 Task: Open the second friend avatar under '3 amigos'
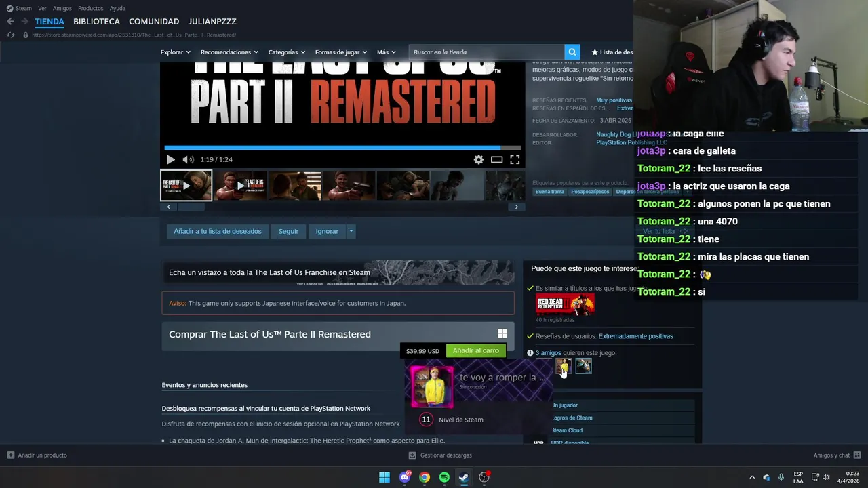point(583,366)
